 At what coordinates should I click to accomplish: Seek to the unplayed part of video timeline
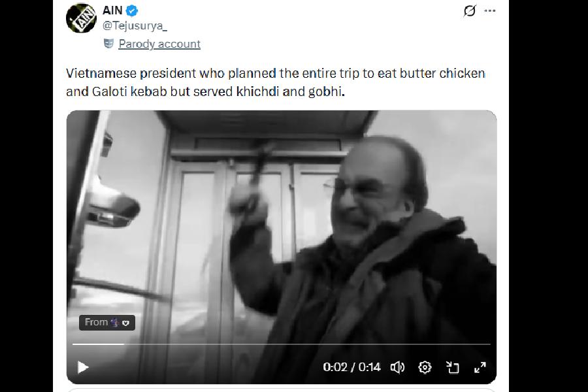click(307, 344)
